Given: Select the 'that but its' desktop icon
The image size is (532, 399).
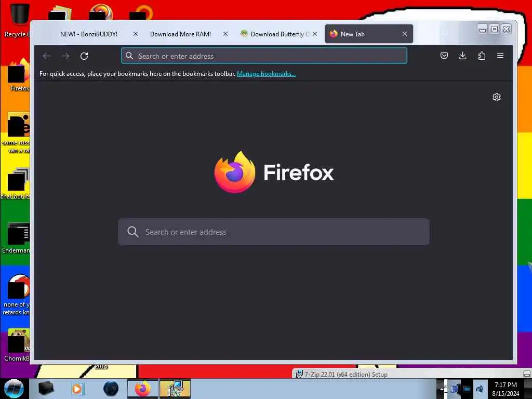Looking at the screenshot, I should [x=16, y=183].
